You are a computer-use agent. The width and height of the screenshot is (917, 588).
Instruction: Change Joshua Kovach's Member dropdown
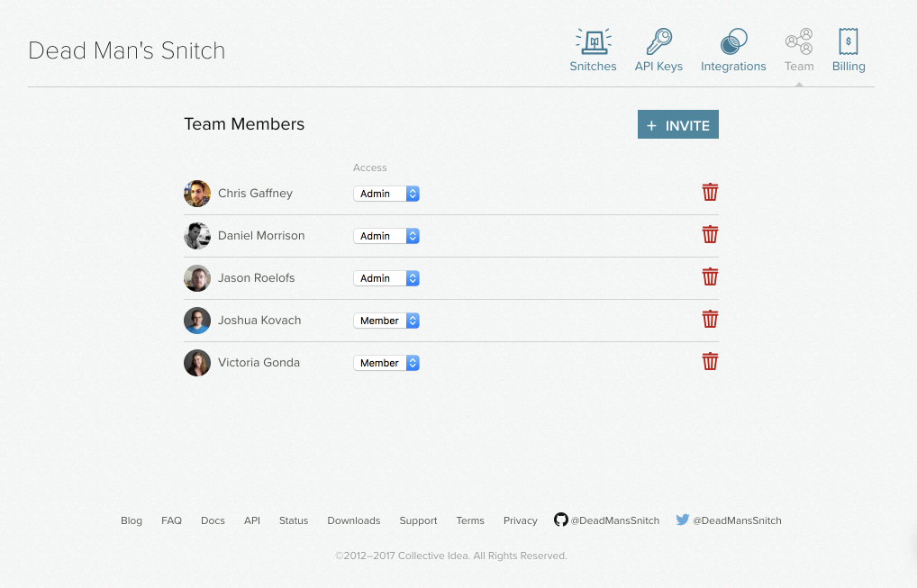click(x=386, y=320)
